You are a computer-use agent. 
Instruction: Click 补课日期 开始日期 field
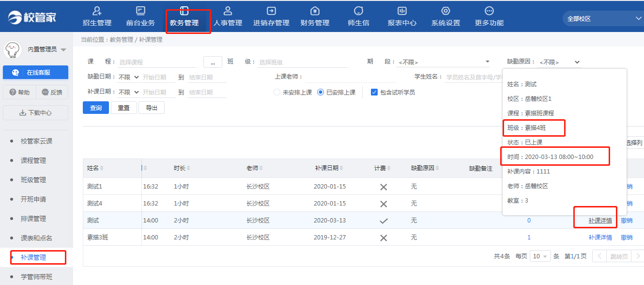coord(158,92)
